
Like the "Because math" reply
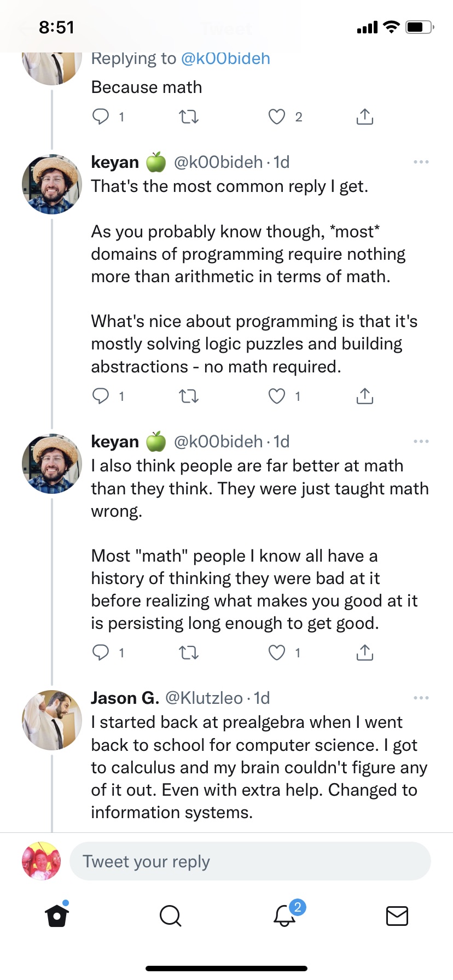pos(277,116)
